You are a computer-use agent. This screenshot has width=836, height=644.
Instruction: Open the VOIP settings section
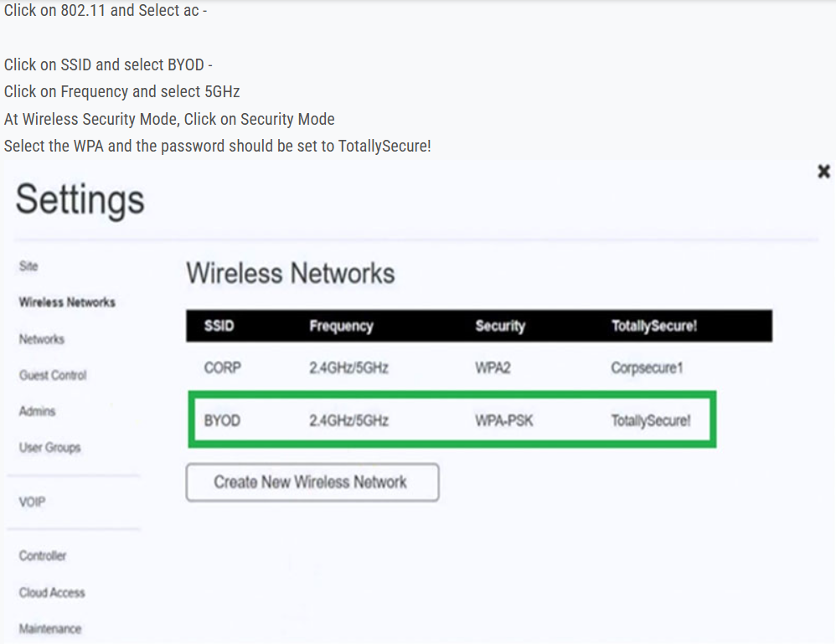[32, 502]
